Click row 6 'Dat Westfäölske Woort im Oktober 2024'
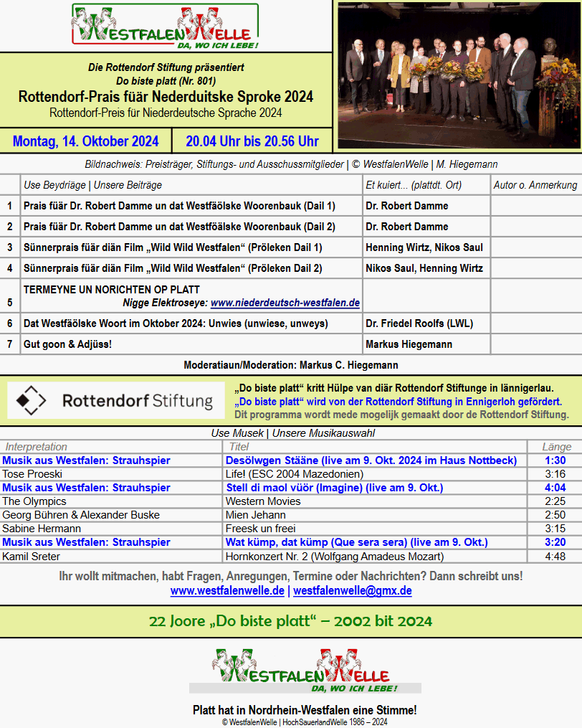Viewport: 582px width, 728px height. [176, 323]
